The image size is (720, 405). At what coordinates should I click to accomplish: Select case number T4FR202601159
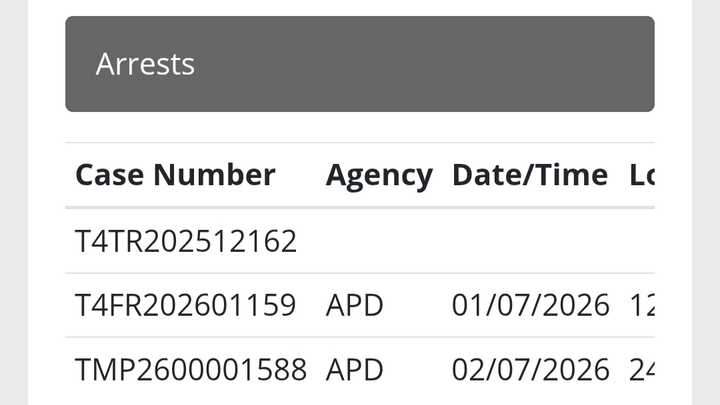pos(185,305)
